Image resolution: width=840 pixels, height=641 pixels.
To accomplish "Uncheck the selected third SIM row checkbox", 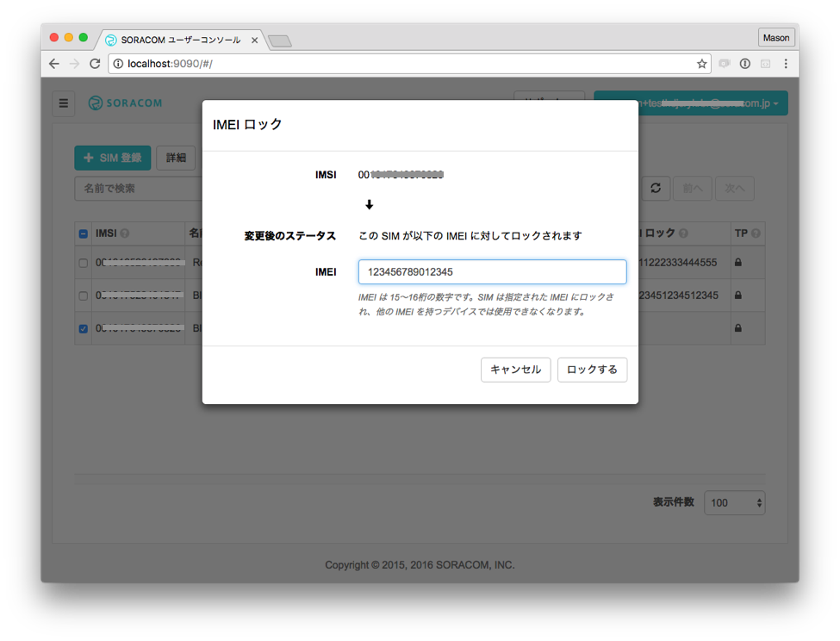I will point(84,328).
